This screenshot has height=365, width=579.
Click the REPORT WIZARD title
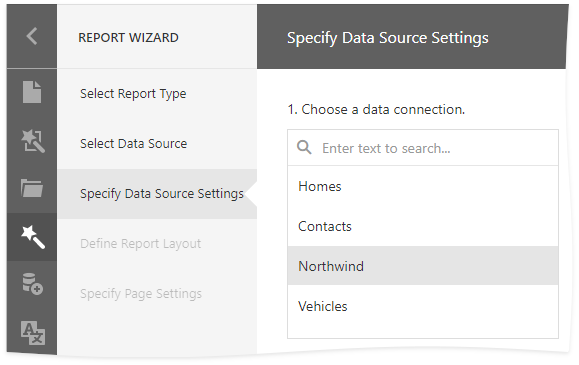pyautogui.click(x=129, y=38)
